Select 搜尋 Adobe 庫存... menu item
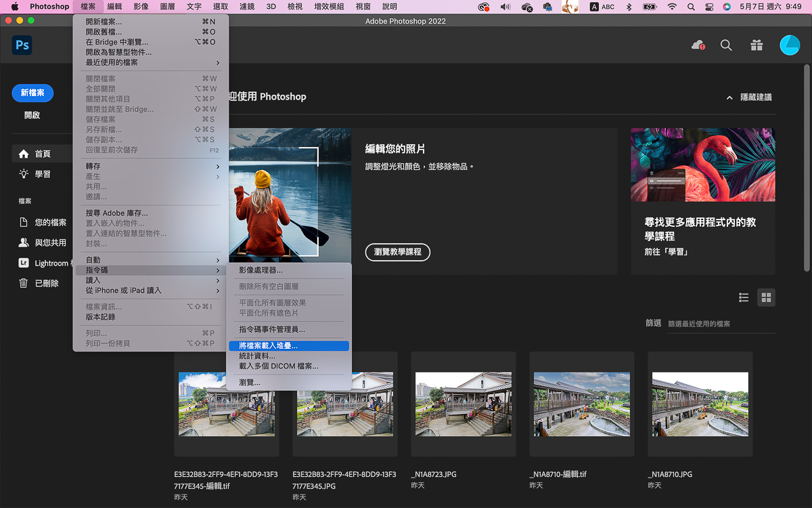Screen dimensions: 812x508 (x=150, y=213)
